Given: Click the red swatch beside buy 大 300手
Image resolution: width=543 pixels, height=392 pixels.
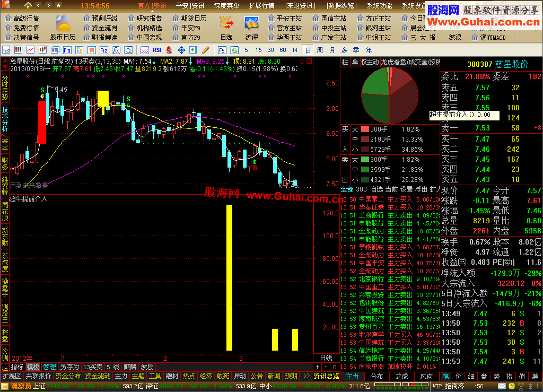Looking at the screenshot, I should tap(365, 129).
